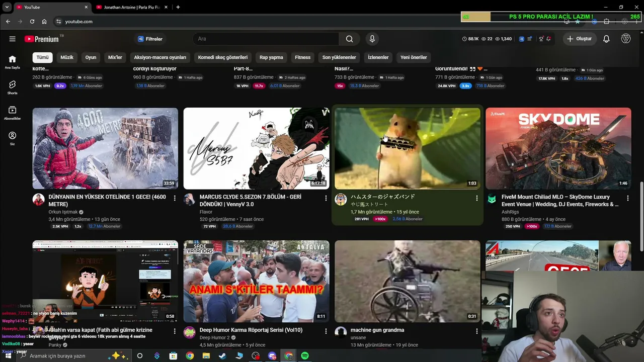Open options menu for the hamster video

tap(476, 198)
